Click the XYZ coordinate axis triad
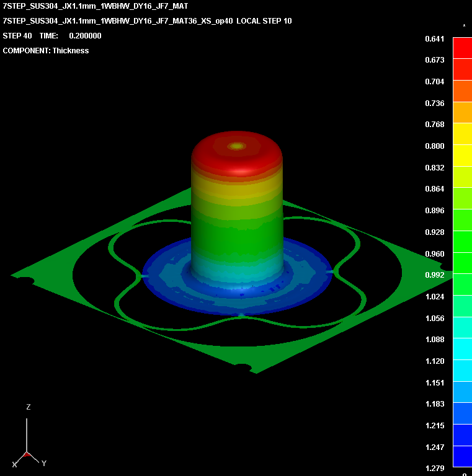The width and height of the screenshot is (472, 476). [28, 437]
